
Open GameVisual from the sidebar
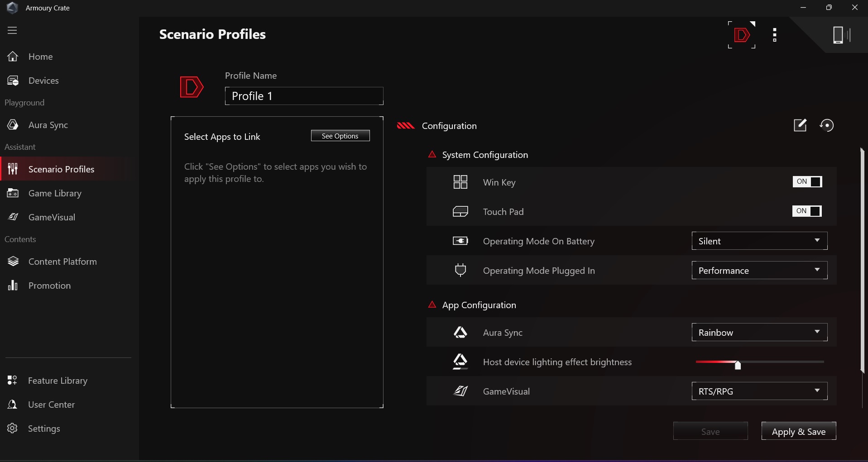coord(52,217)
